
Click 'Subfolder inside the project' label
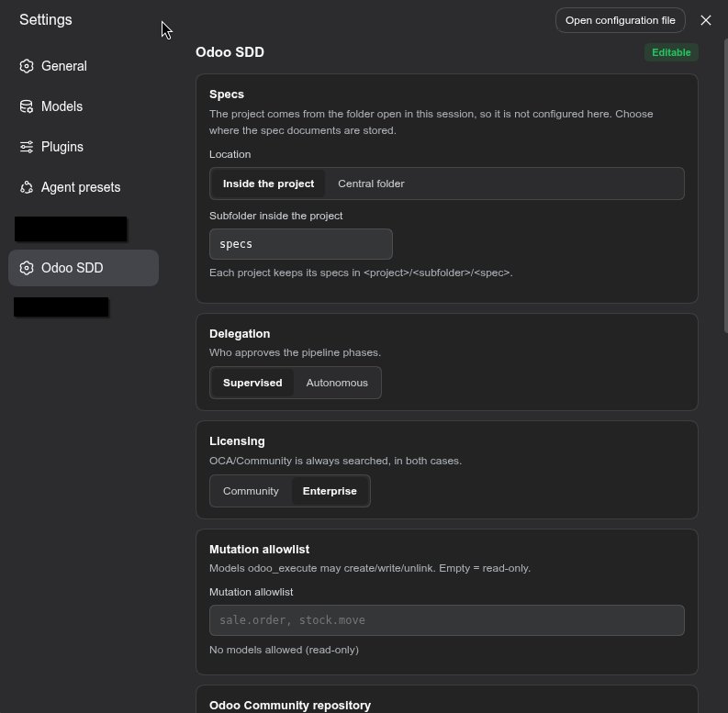tap(275, 216)
